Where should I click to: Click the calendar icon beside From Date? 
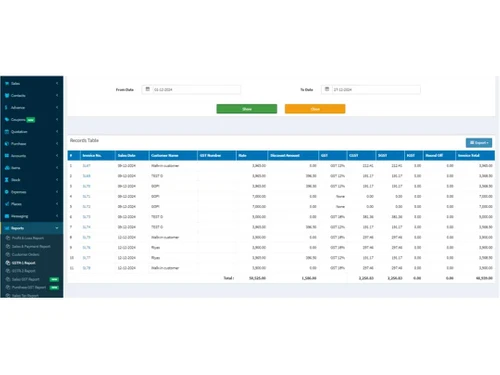click(x=148, y=89)
